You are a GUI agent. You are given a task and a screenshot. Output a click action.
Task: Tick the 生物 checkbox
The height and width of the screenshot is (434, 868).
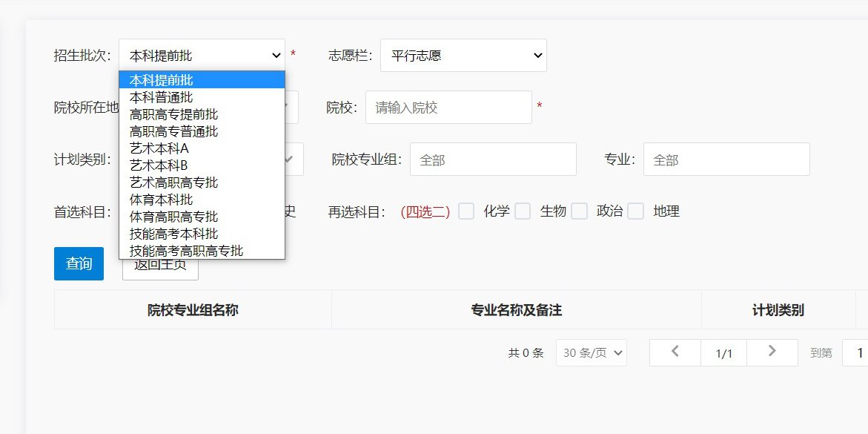523,211
